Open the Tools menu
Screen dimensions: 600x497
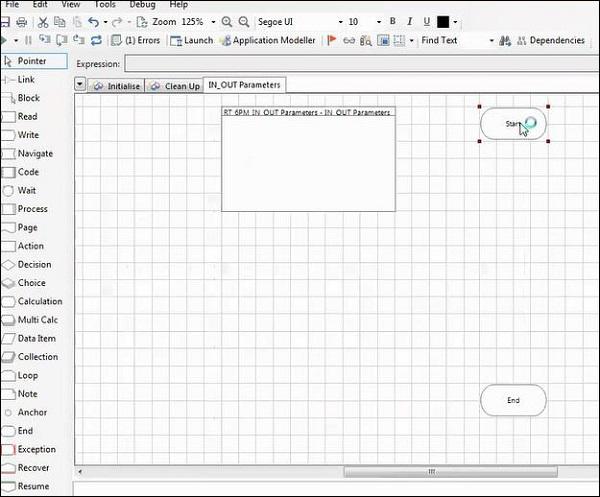click(x=105, y=4)
